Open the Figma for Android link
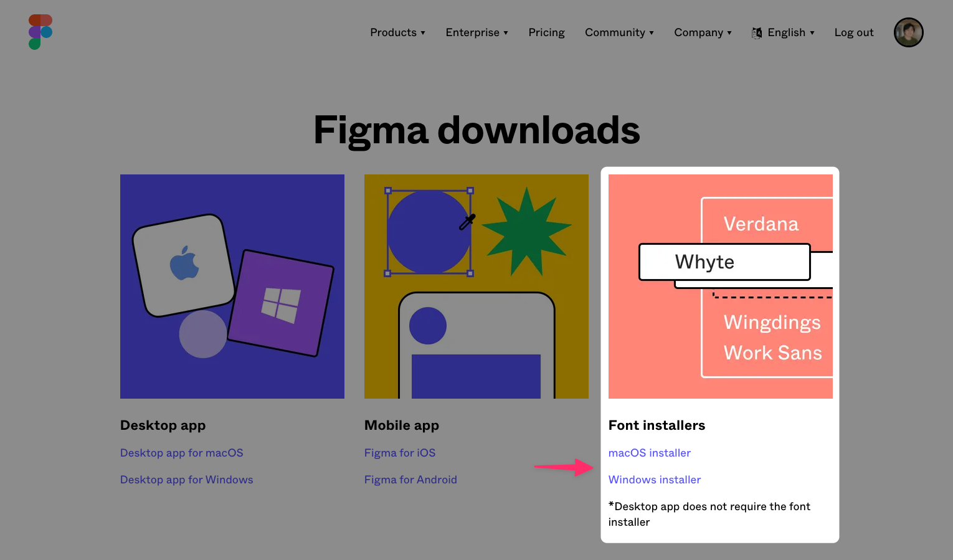The width and height of the screenshot is (953, 560). [410, 480]
